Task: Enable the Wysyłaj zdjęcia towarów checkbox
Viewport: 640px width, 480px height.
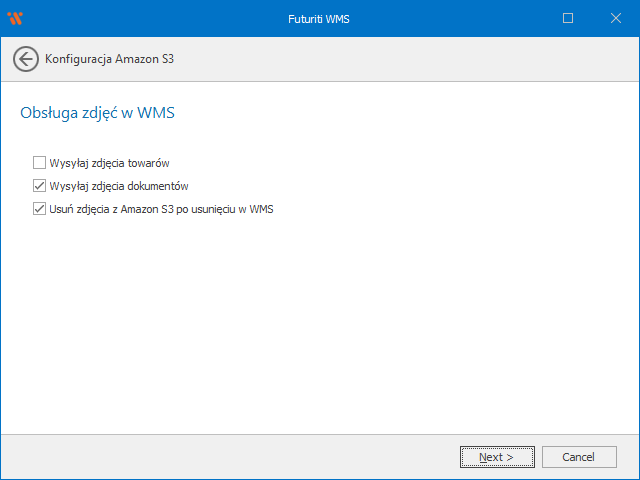Action: coord(39,162)
